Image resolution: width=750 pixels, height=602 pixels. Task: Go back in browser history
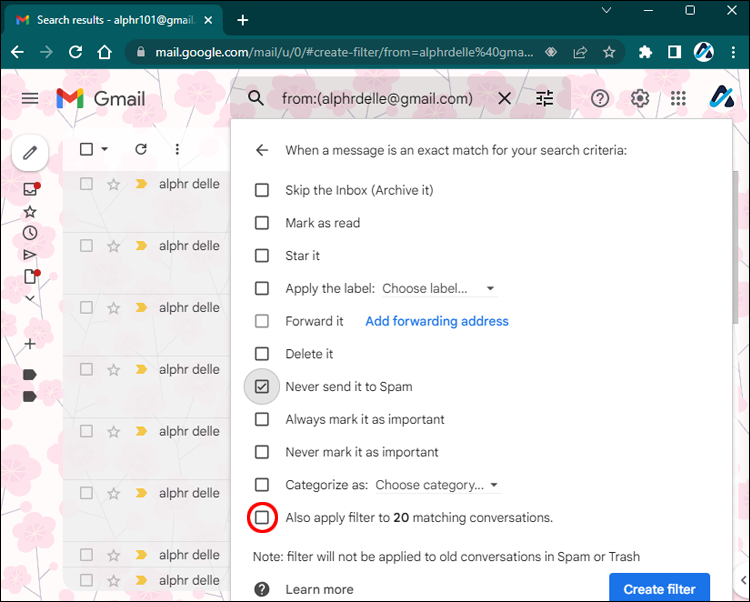point(17,52)
